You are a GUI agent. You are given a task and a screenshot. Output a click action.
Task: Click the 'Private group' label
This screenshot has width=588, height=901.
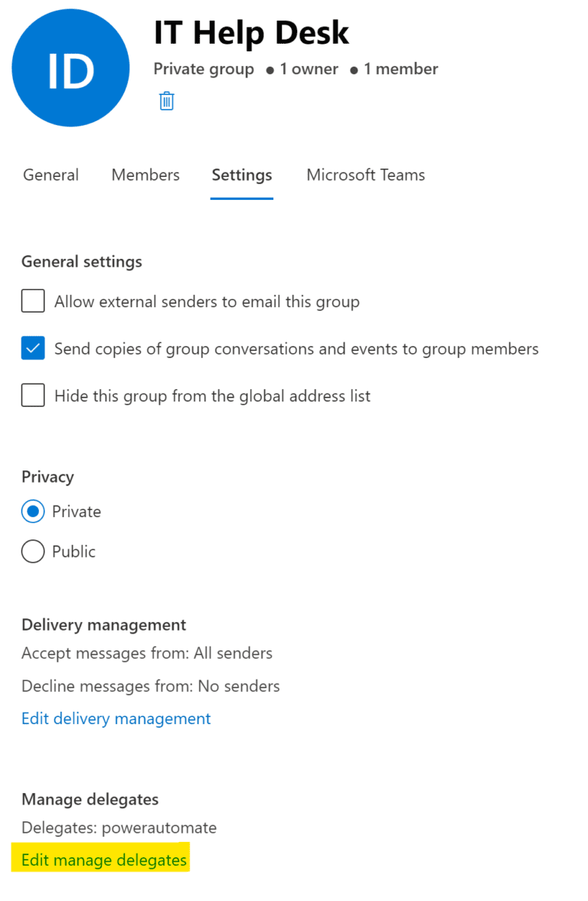(204, 70)
